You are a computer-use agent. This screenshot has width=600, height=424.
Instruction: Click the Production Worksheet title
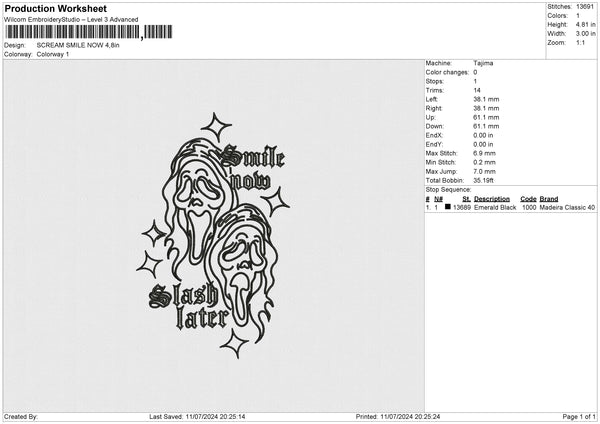coord(55,8)
